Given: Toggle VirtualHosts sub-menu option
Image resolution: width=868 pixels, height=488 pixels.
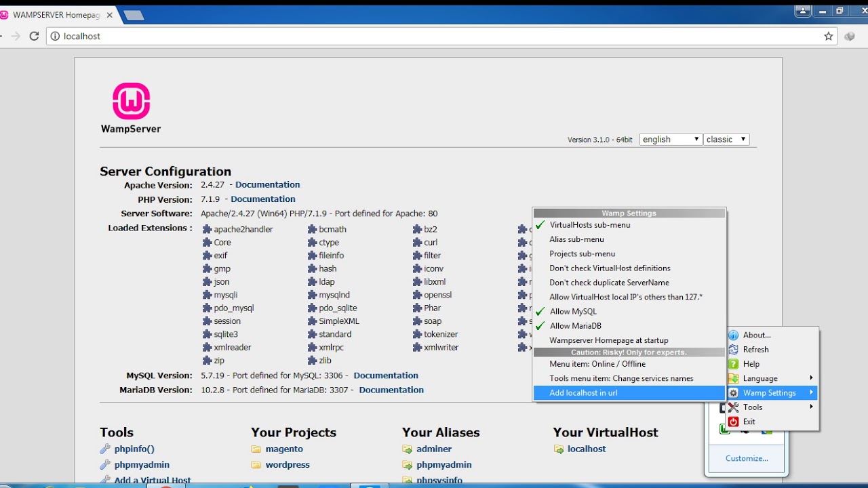Looking at the screenshot, I should (x=629, y=225).
